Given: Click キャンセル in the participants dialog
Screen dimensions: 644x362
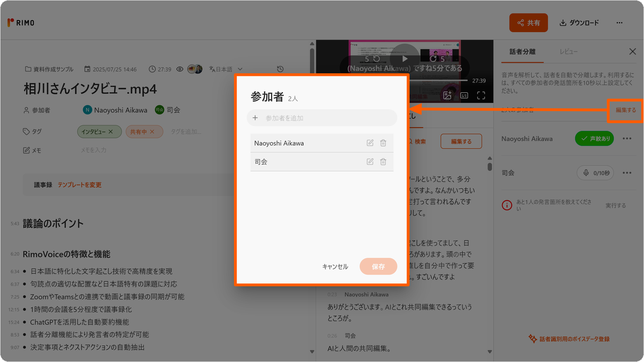Looking at the screenshot, I should pos(335,266).
